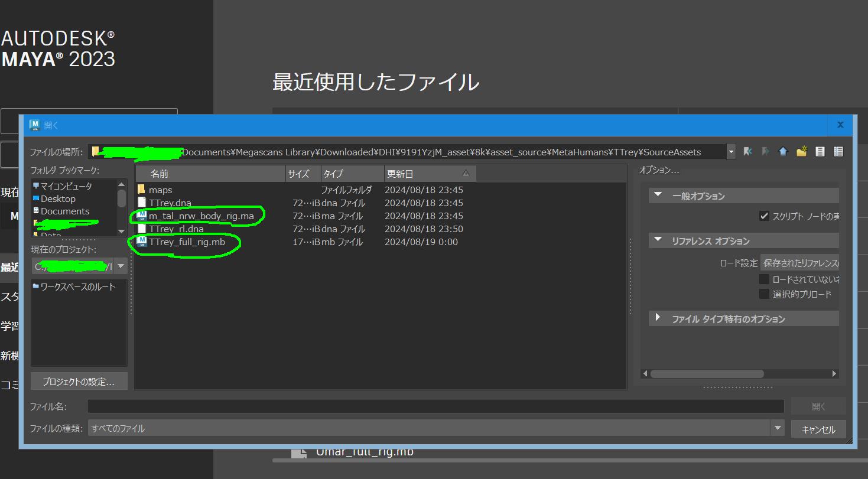Open the ファイルの種類 dropdown
Screen dimensions: 868x479
tap(436, 428)
